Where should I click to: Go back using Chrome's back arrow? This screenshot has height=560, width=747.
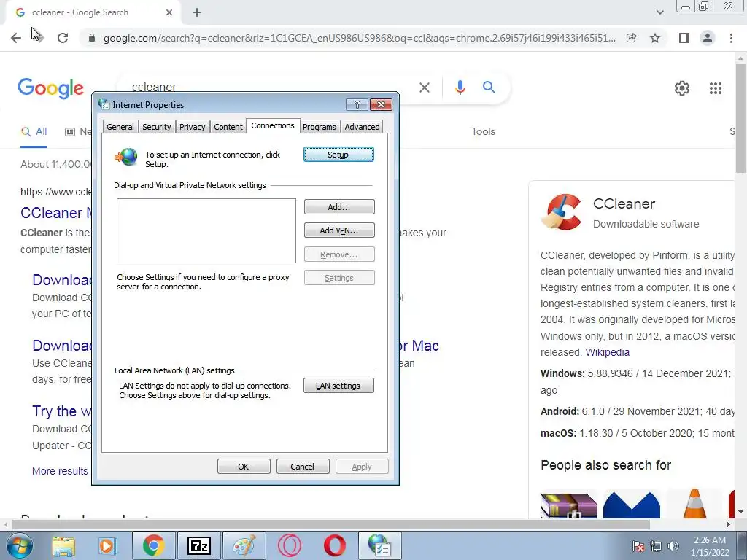click(16, 38)
